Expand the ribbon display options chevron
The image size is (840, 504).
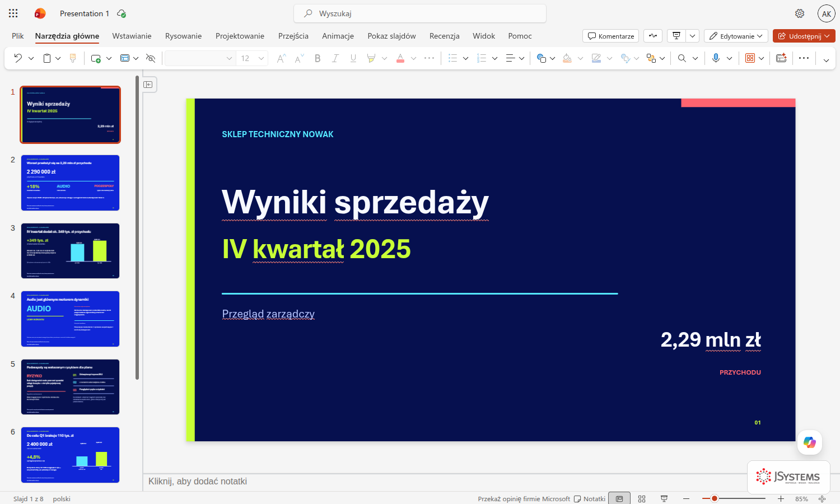(x=826, y=60)
